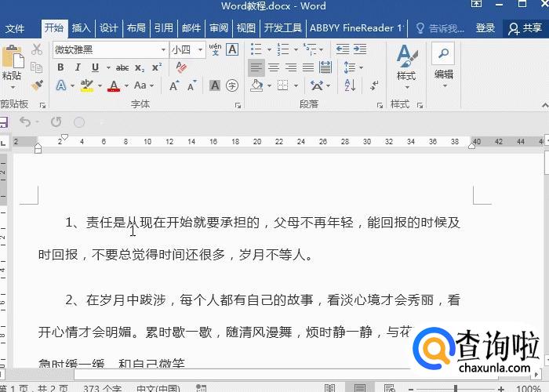The height and width of the screenshot is (392, 549).
Task: Click the 告诉我 search box
Action: pyautogui.click(x=441, y=28)
